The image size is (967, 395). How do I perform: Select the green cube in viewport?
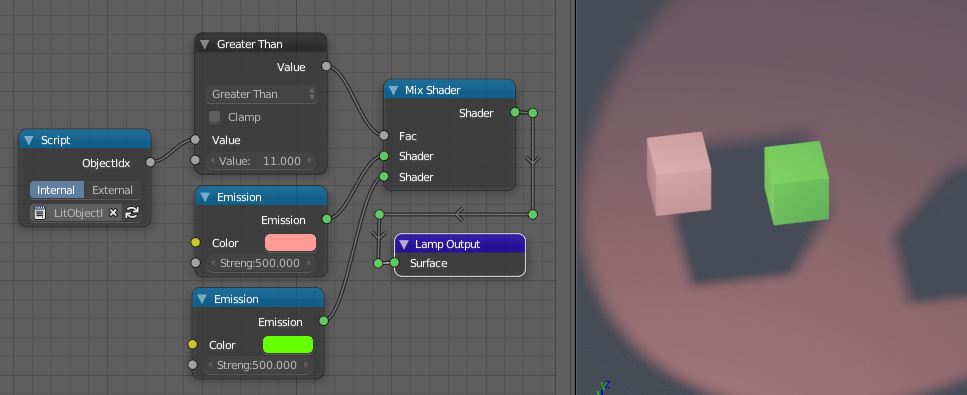tap(796, 183)
